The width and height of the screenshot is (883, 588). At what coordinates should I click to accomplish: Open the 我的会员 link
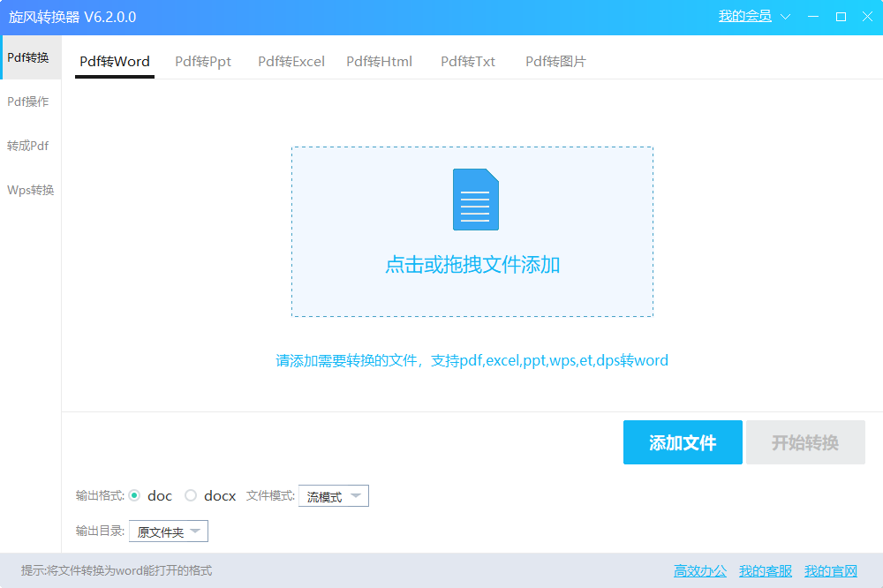pyautogui.click(x=744, y=17)
